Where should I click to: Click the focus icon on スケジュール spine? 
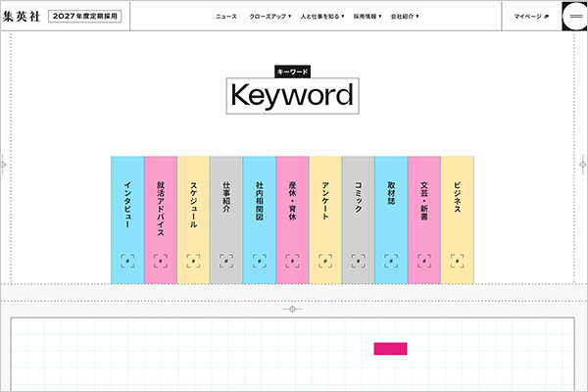(x=193, y=261)
